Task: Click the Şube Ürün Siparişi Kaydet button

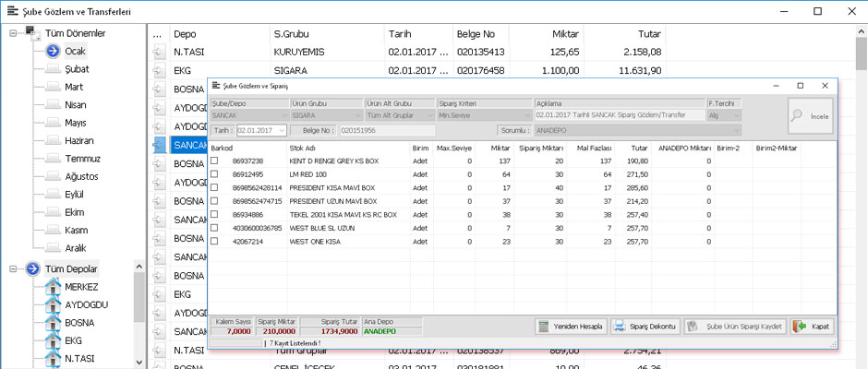Action: click(735, 327)
